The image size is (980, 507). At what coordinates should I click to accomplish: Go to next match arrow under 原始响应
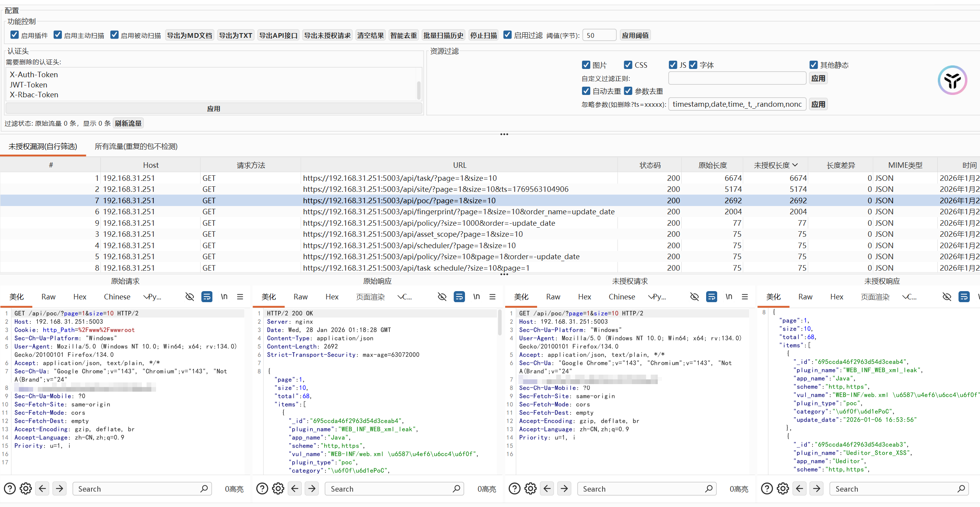point(312,488)
